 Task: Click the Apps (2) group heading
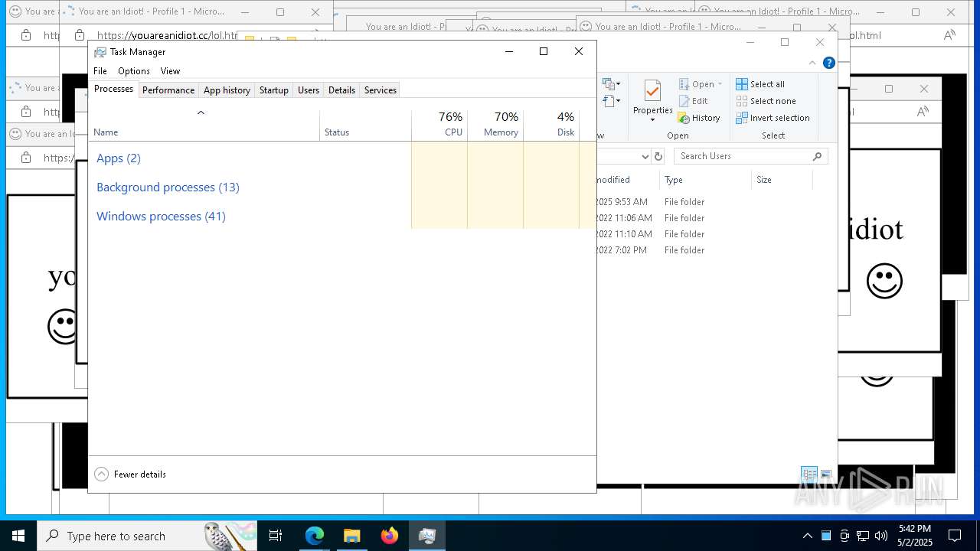(119, 158)
